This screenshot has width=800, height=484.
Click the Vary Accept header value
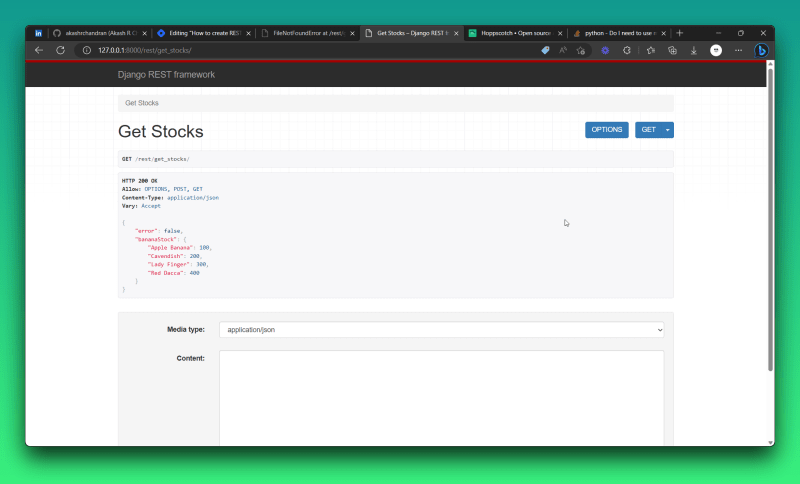pos(151,206)
